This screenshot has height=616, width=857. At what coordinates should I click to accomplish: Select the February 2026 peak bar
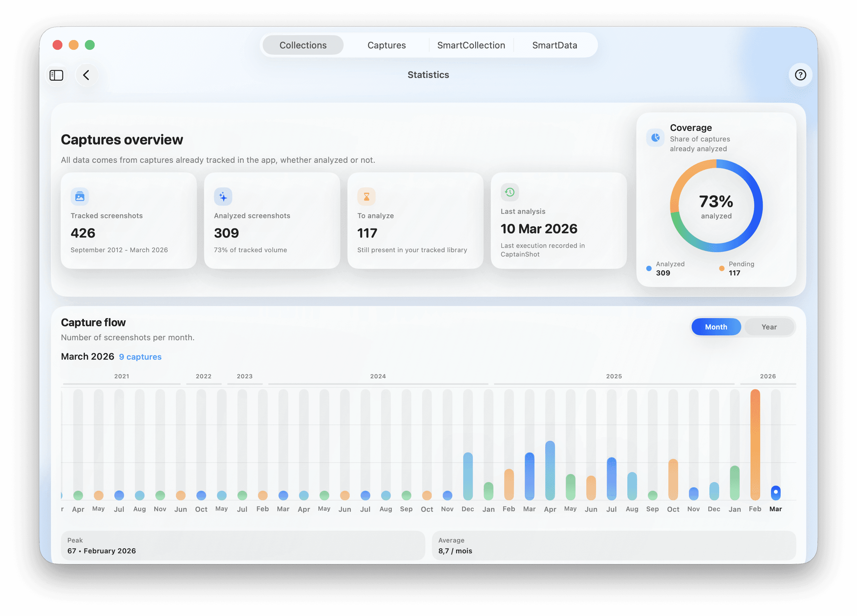(755, 444)
